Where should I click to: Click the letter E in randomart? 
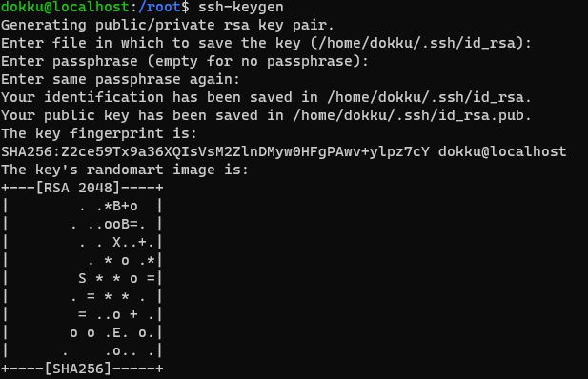(116, 333)
